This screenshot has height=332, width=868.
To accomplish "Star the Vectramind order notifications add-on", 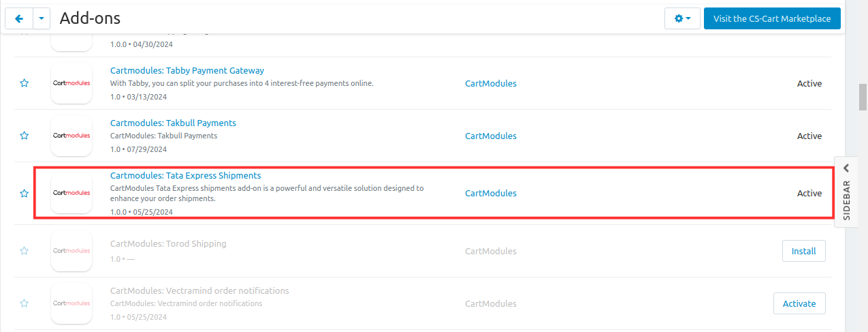I will [x=25, y=303].
